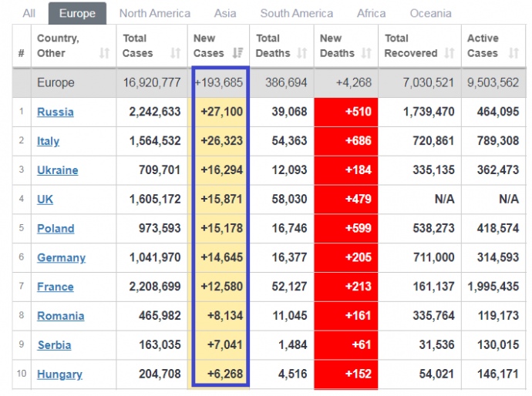
Task: Select the Africa tab
Action: click(x=371, y=13)
